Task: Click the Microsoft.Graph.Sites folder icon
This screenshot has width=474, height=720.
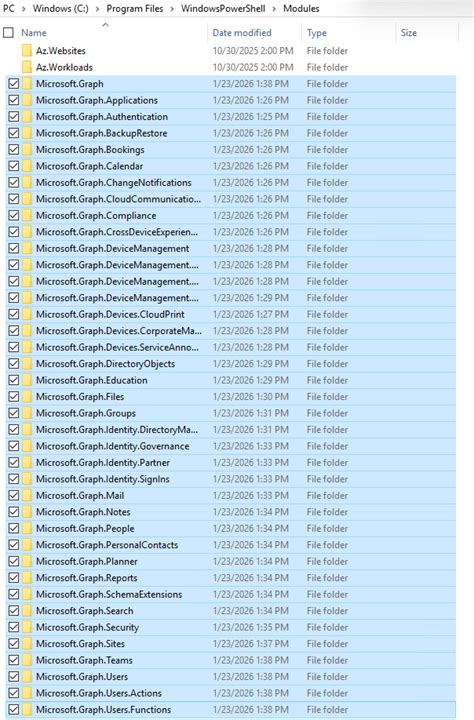Action: 27,644
